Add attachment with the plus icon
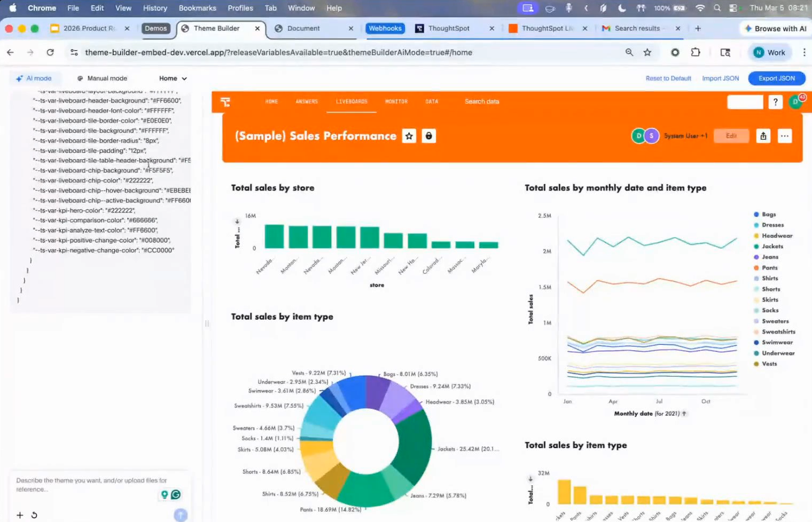 pyautogui.click(x=20, y=515)
